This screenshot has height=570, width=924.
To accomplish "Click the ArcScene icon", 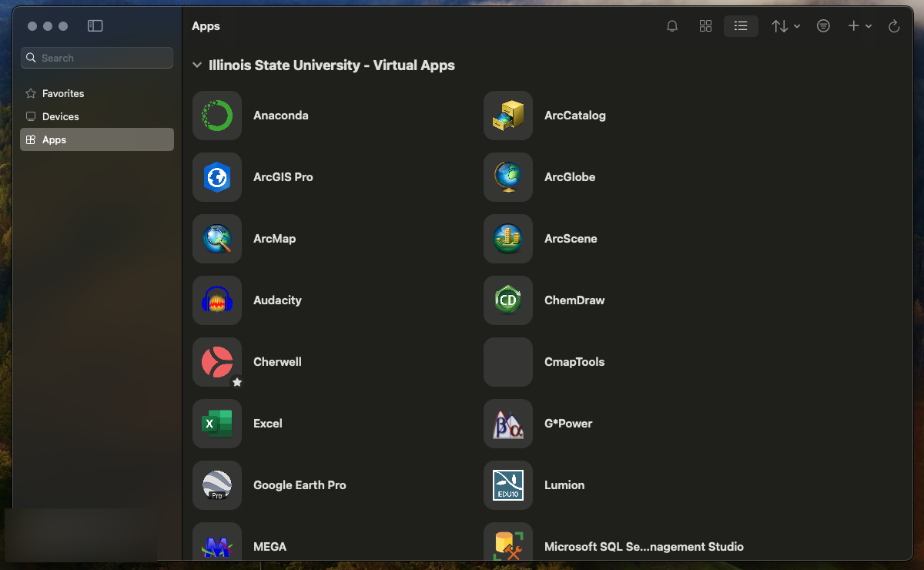I will (x=508, y=239).
